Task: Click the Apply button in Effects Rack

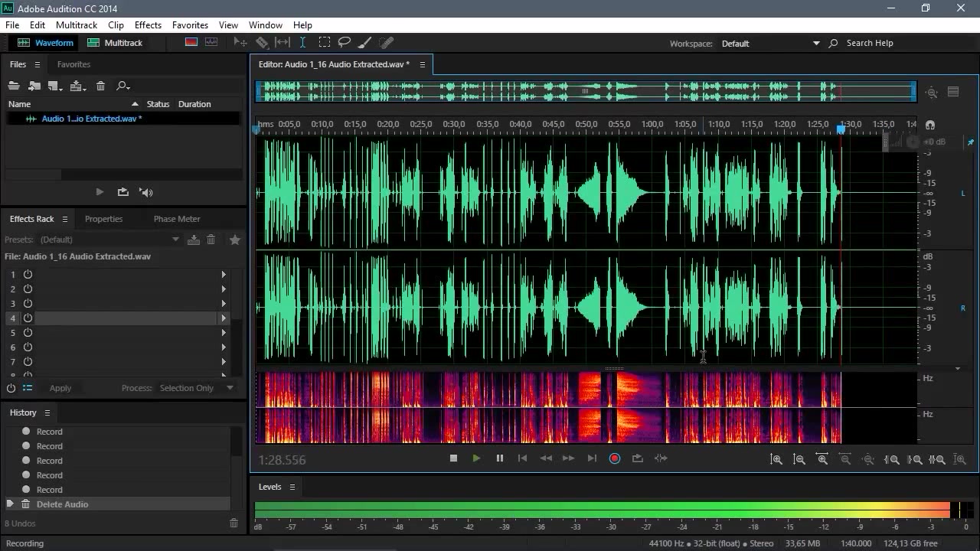Action: [60, 388]
